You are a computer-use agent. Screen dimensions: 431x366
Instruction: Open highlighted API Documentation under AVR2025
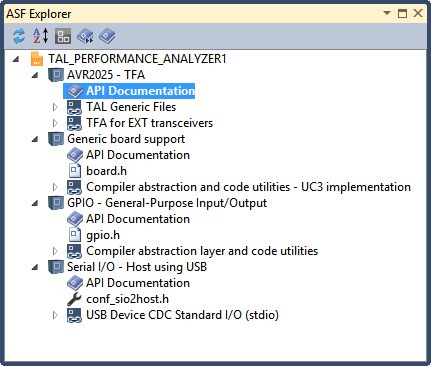pyautogui.click(x=140, y=91)
